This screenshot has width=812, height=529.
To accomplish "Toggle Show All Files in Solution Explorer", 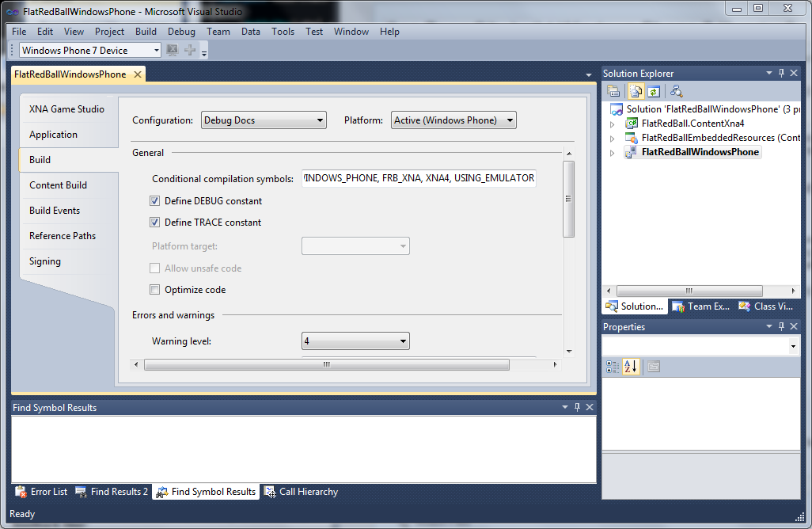I will 636,91.
